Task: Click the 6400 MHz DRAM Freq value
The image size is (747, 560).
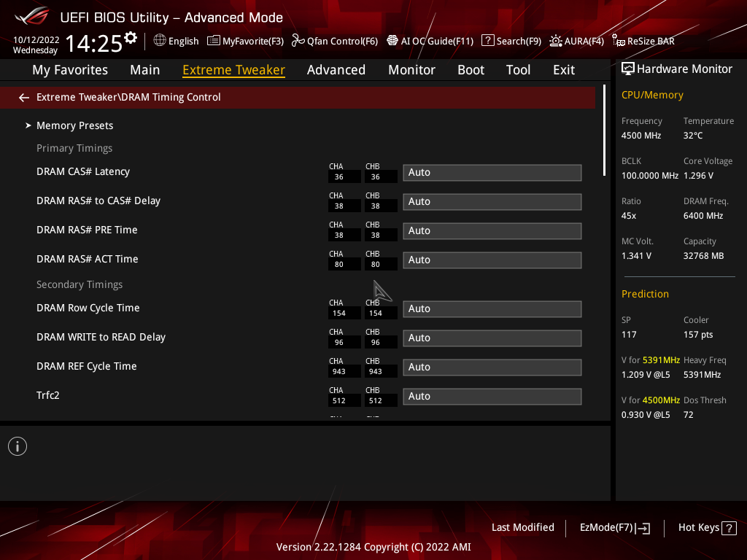Action: tap(703, 216)
